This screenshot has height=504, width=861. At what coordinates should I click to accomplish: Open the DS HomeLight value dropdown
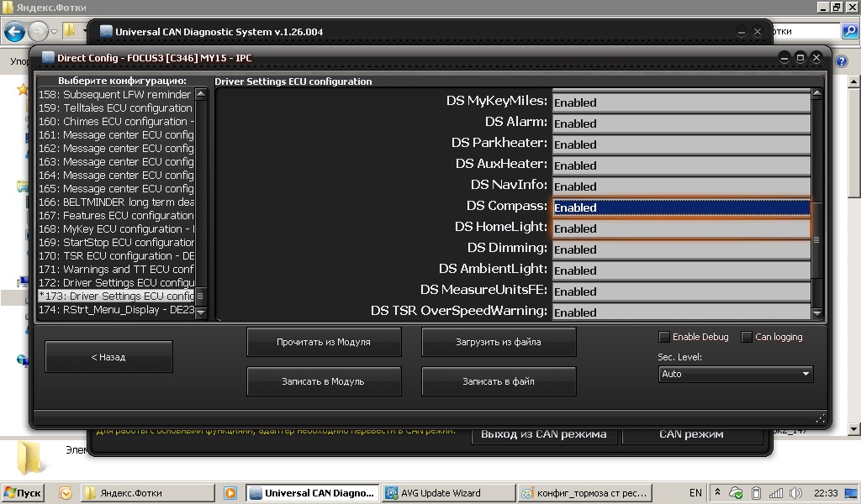tap(681, 228)
